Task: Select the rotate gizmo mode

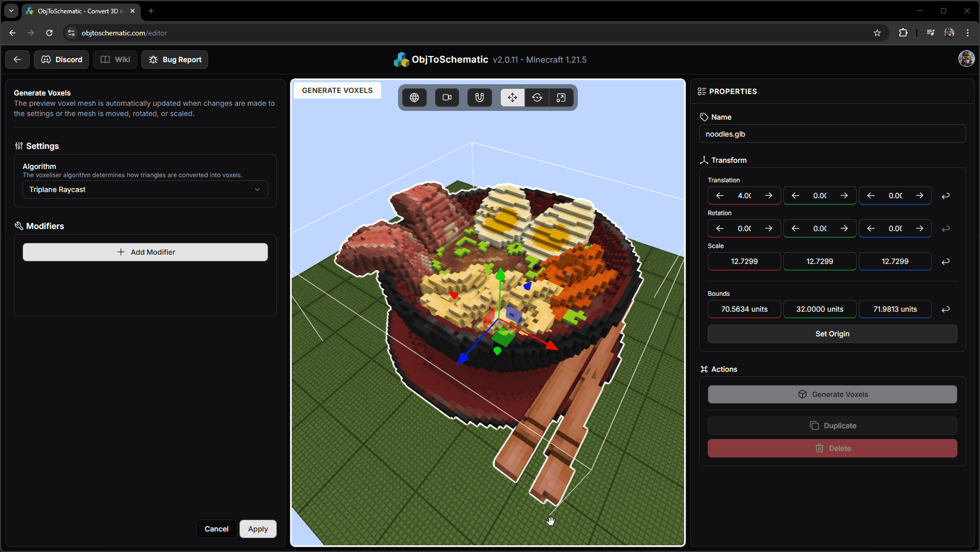Action: pyautogui.click(x=537, y=98)
